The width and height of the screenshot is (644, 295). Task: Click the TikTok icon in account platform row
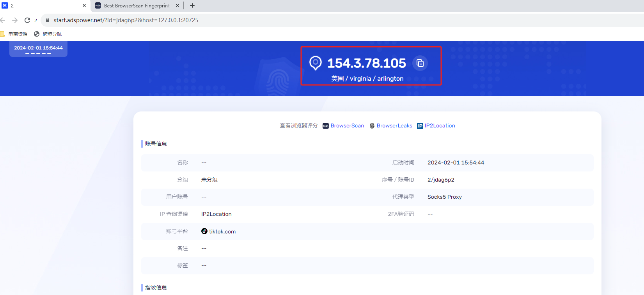(x=204, y=231)
